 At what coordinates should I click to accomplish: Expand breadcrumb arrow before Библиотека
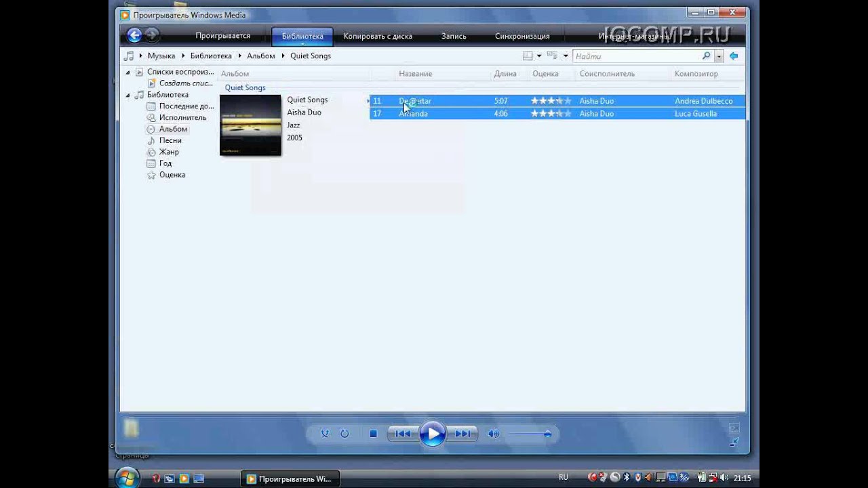183,56
